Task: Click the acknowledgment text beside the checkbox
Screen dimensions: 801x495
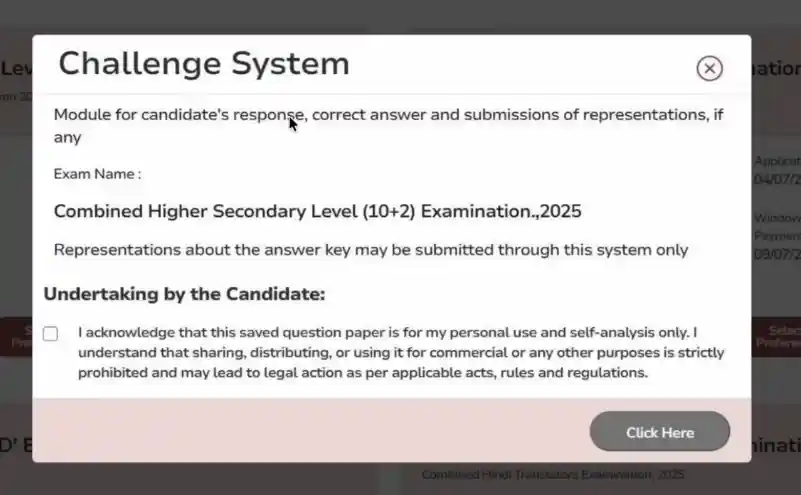Action: (x=400, y=352)
